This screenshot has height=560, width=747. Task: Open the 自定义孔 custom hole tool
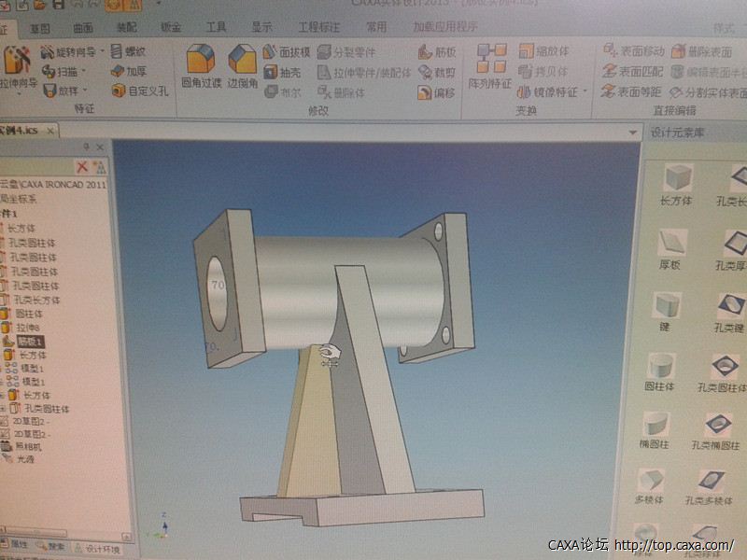(139, 91)
